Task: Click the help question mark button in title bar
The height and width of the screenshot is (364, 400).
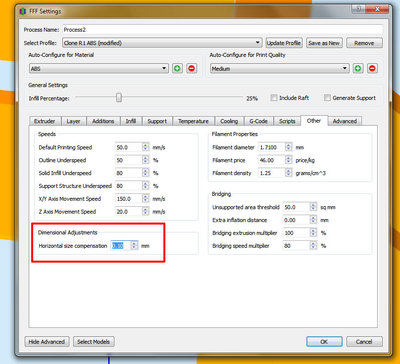Action: pyautogui.click(x=359, y=10)
